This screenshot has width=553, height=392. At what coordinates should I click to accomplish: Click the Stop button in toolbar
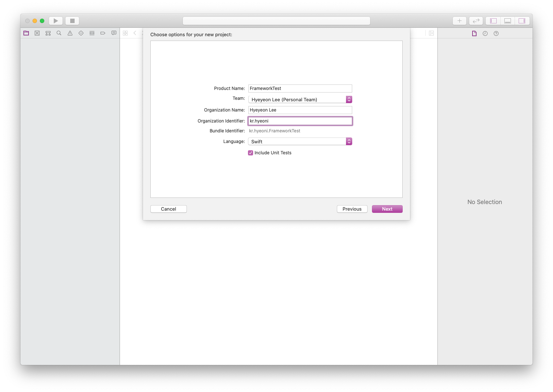point(72,21)
